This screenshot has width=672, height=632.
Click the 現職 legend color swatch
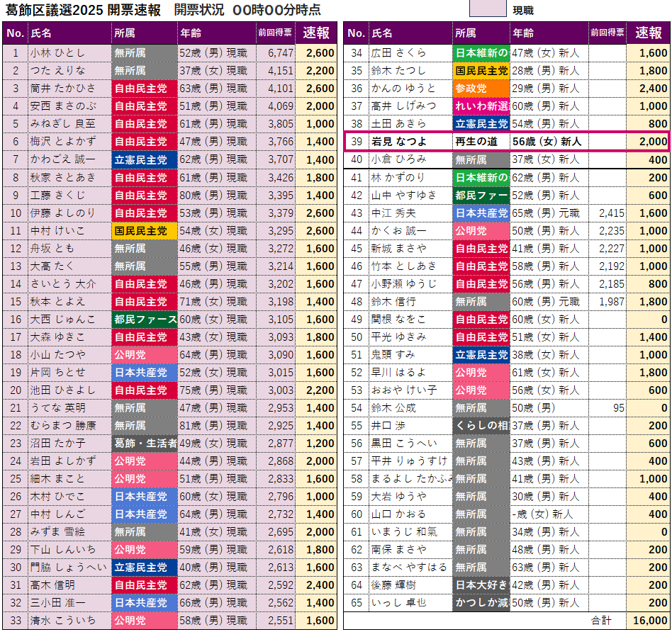point(488,9)
